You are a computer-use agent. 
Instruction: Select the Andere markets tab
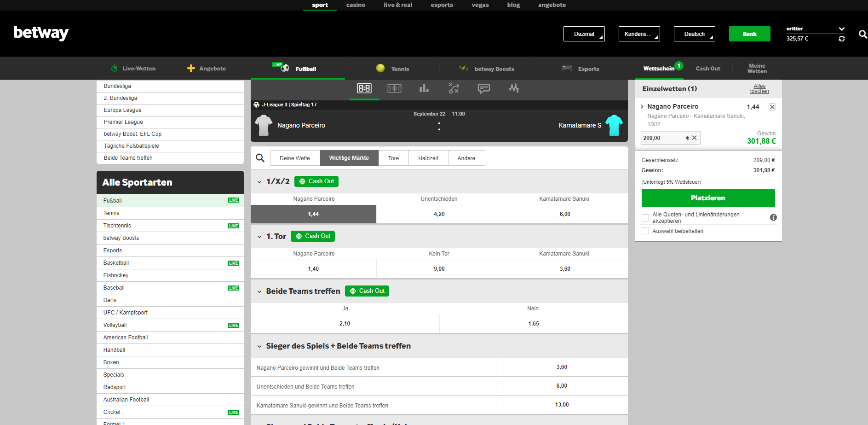[x=466, y=158]
